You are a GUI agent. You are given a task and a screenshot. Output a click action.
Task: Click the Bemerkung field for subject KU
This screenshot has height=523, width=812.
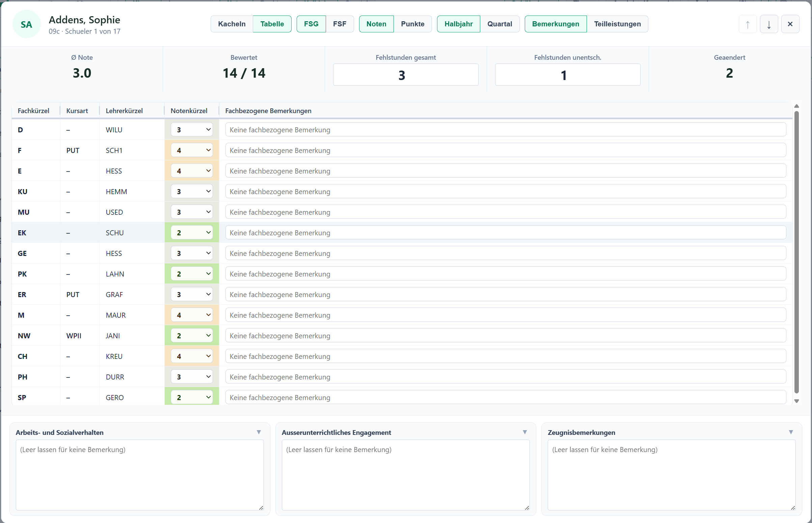pyautogui.click(x=506, y=191)
